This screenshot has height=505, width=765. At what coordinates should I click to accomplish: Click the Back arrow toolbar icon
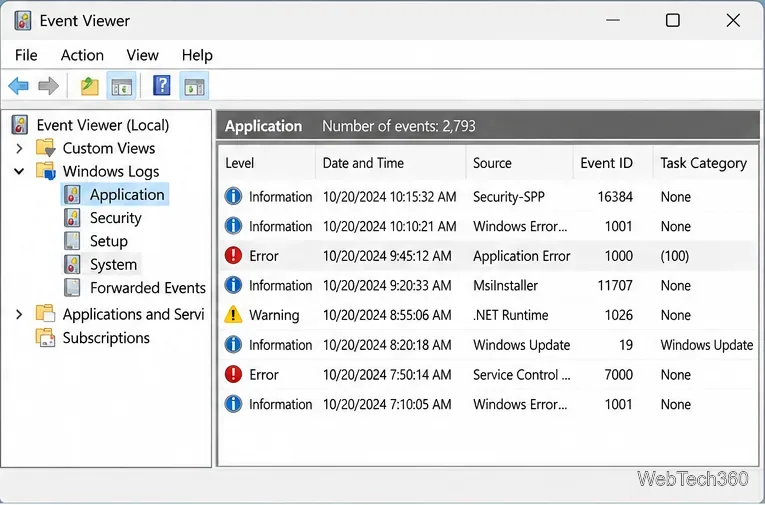click(x=19, y=86)
